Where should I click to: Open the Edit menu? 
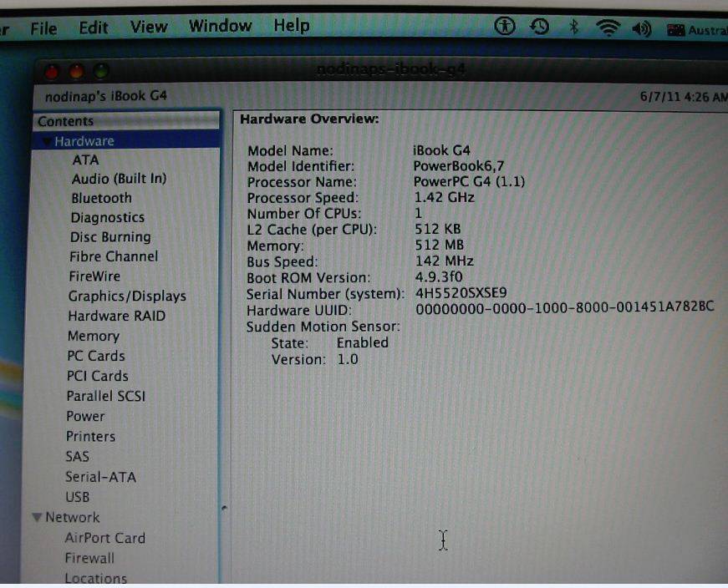(94, 28)
